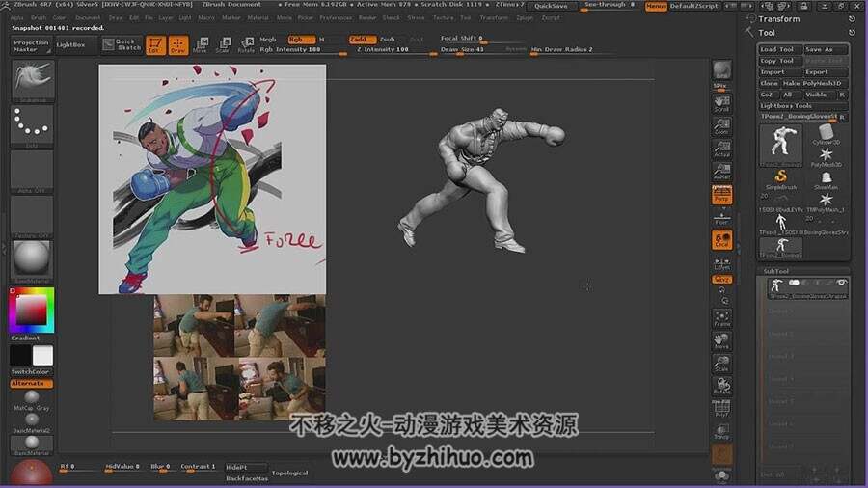Toggle Perspective (Persp) view
The height and width of the screenshot is (488, 868).
(721, 194)
